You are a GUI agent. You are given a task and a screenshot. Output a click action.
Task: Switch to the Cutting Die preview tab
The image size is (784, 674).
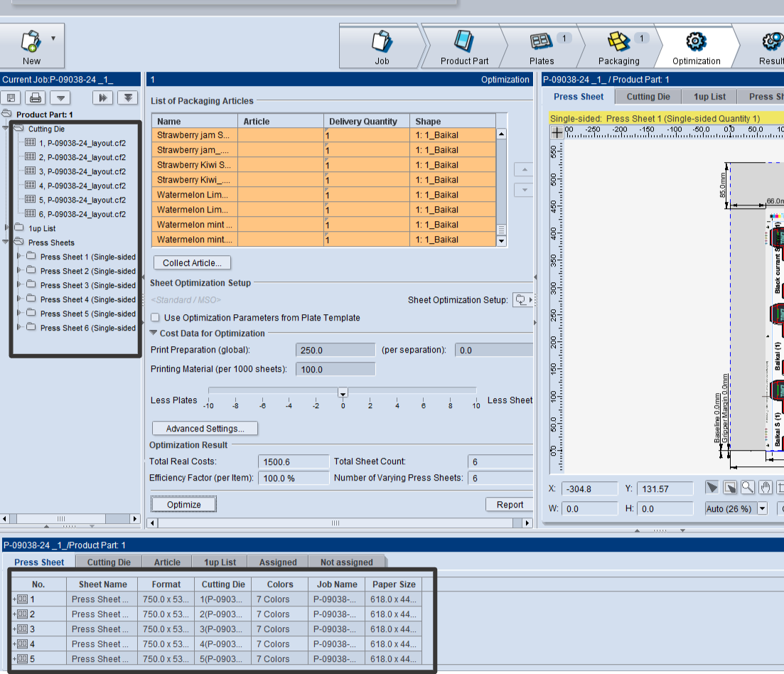pos(648,97)
